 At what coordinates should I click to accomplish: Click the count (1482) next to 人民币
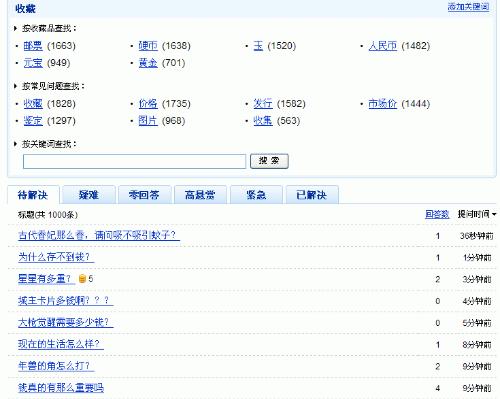[x=416, y=46]
